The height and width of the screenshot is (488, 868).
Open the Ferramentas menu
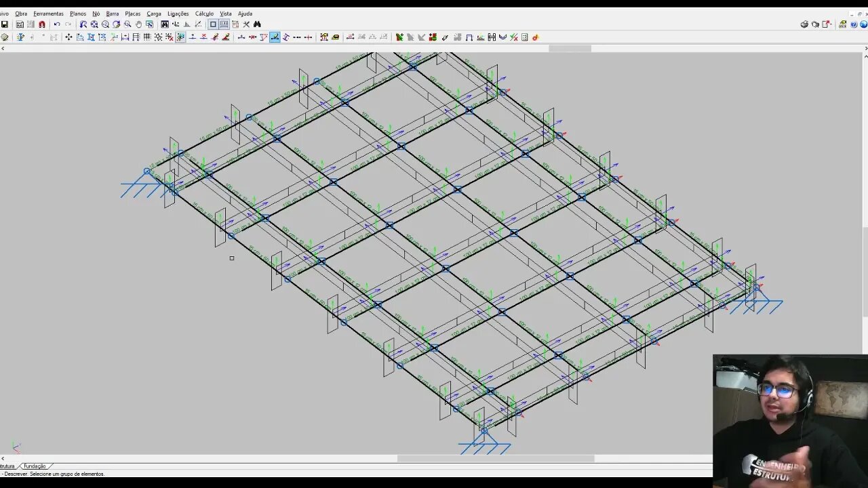click(x=48, y=14)
